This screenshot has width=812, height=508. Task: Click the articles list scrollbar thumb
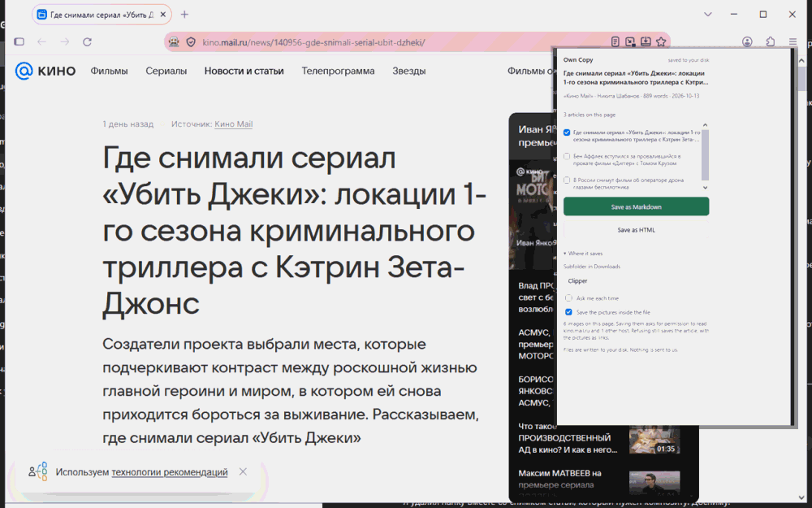coord(705,154)
